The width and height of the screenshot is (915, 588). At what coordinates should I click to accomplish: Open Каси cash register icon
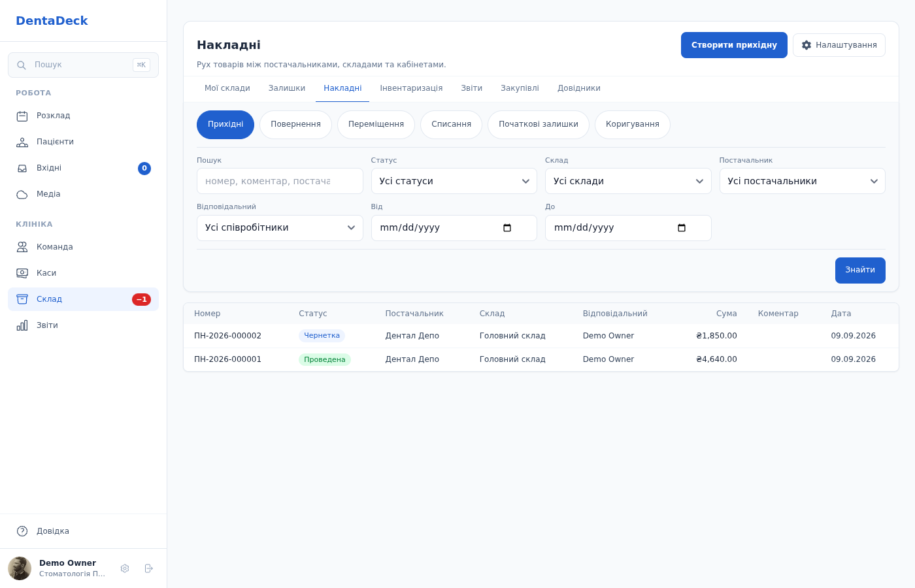coord(22,273)
